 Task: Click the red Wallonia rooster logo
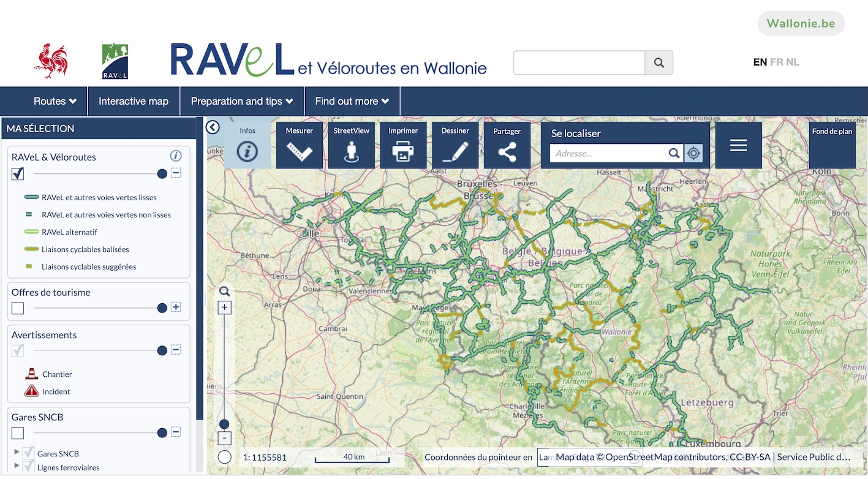click(x=51, y=61)
